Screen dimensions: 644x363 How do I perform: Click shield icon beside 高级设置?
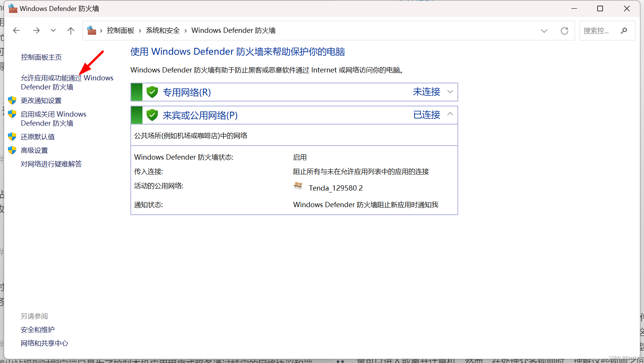[12, 150]
